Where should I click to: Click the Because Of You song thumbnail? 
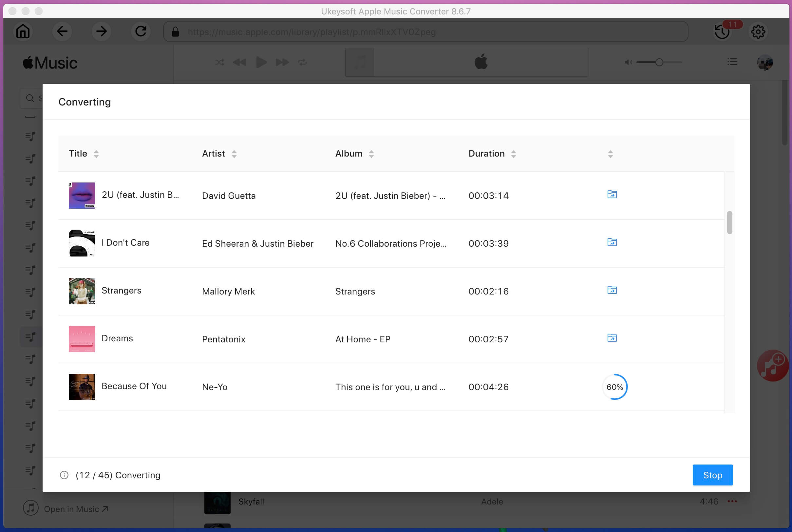(x=81, y=387)
